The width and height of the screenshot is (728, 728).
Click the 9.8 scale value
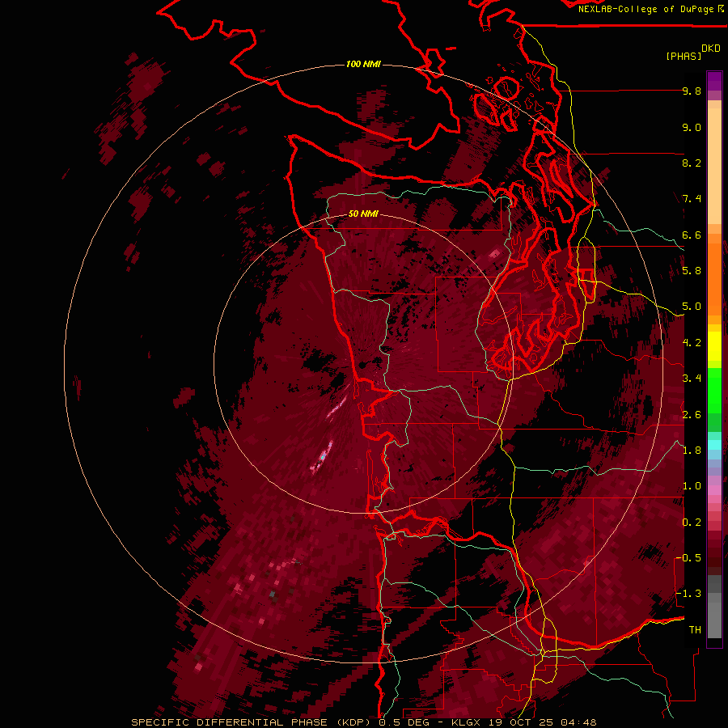(x=692, y=91)
